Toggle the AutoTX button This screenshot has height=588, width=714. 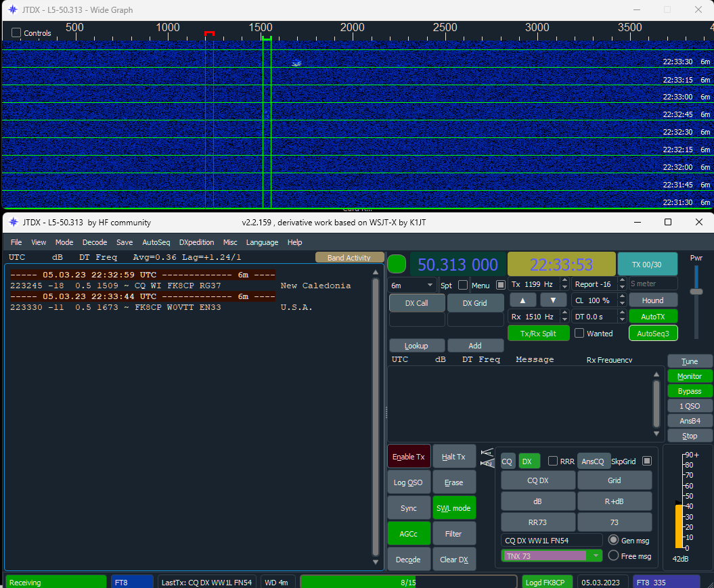click(653, 316)
